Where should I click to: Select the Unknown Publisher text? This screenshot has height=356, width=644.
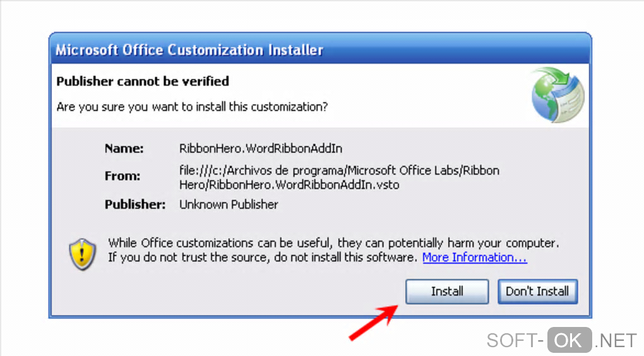(x=229, y=205)
